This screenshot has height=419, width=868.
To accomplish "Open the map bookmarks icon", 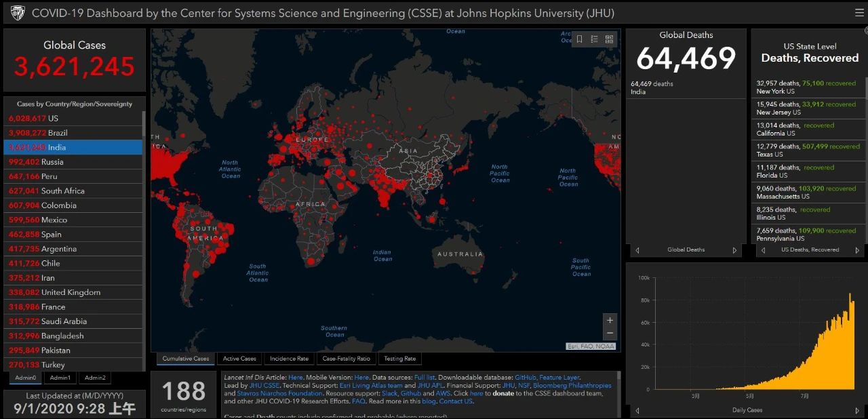I will pyautogui.click(x=580, y=39).
